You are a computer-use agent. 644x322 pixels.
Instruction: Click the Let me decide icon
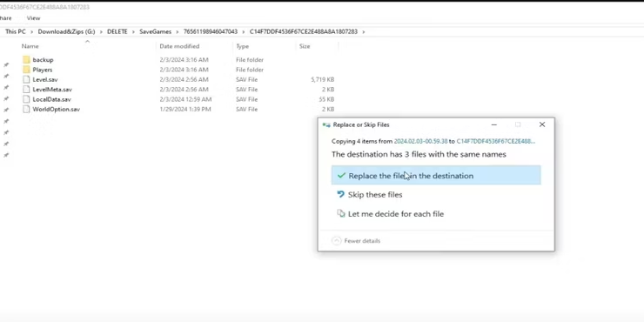341,213
